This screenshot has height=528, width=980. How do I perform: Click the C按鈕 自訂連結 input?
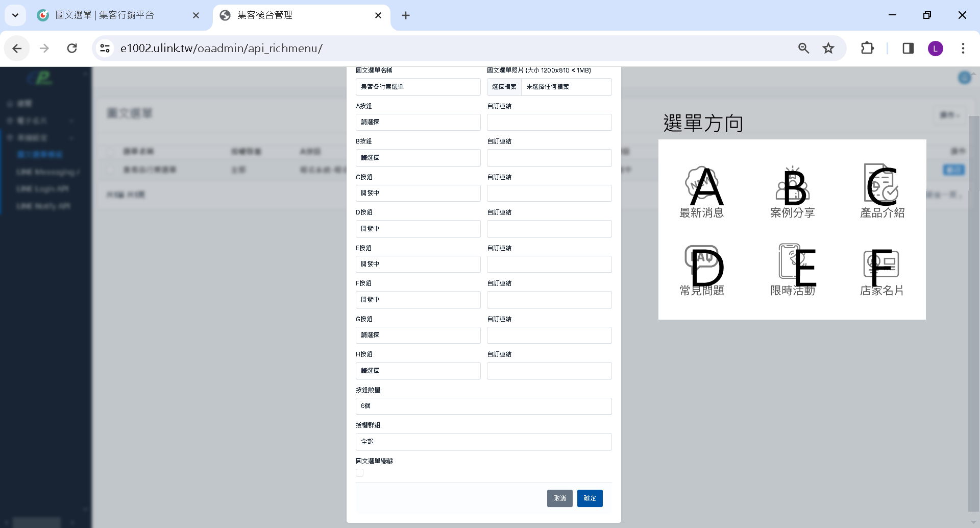coord(549,193)
